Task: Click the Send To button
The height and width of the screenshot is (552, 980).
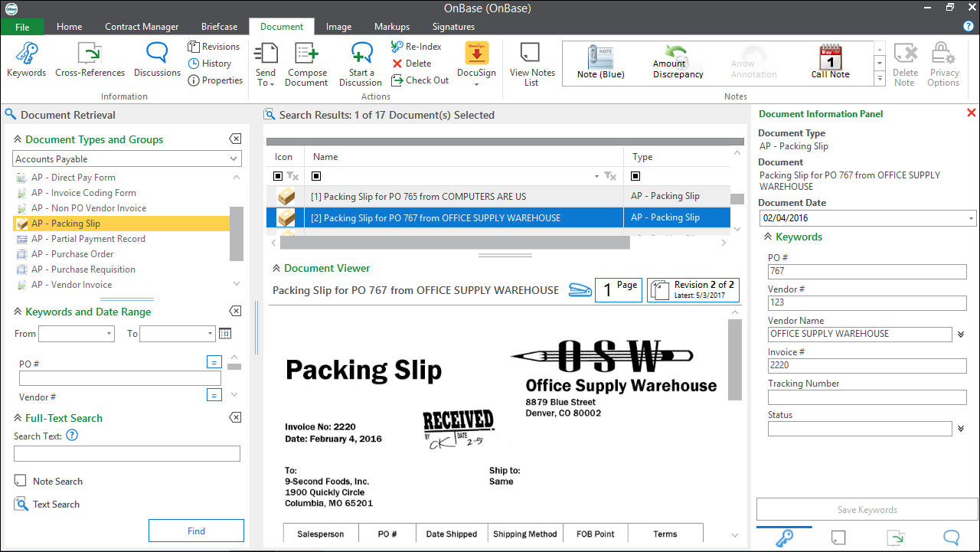Action: click(x=266, y=64)
